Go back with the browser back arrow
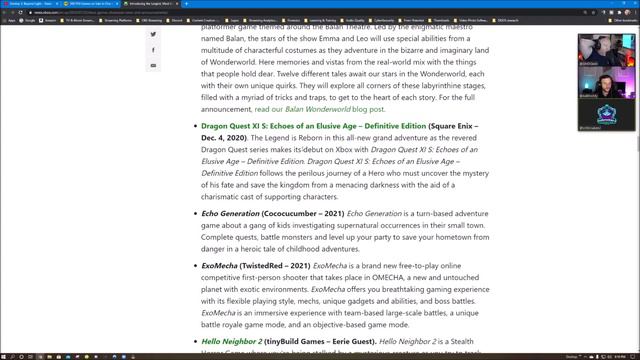Viewport: 640px width, 360px height. 4,12
